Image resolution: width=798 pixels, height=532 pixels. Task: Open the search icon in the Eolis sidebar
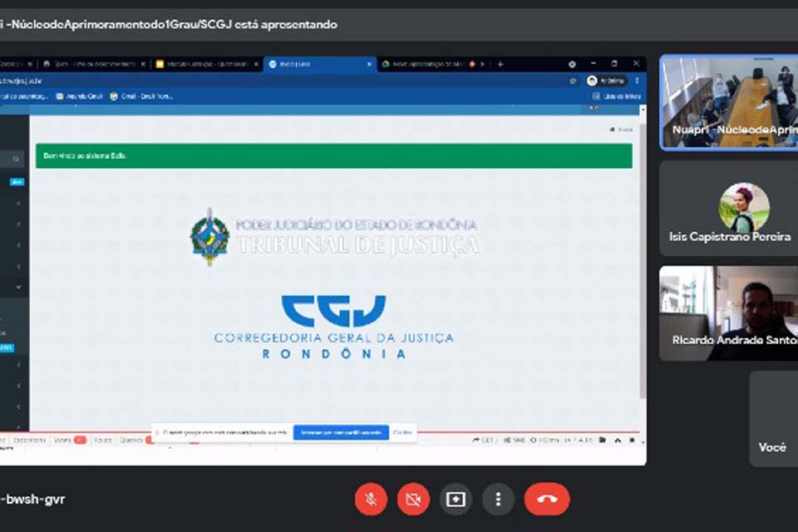tap(16, 159)
